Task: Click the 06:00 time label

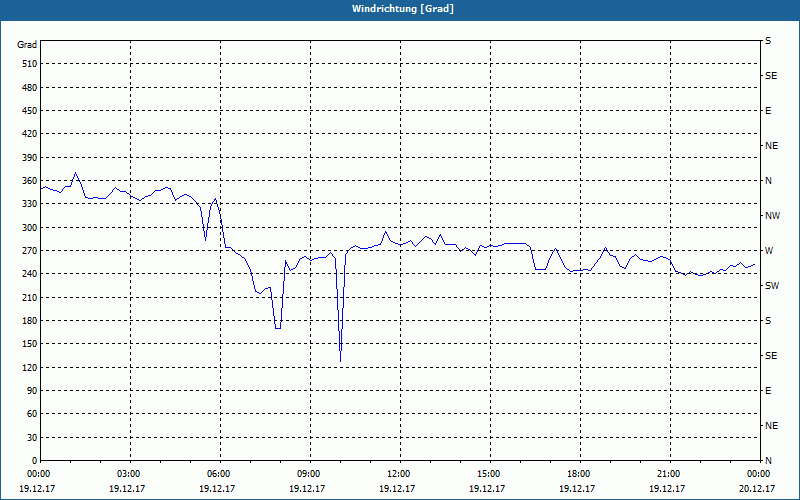Action: pos(218,474)
